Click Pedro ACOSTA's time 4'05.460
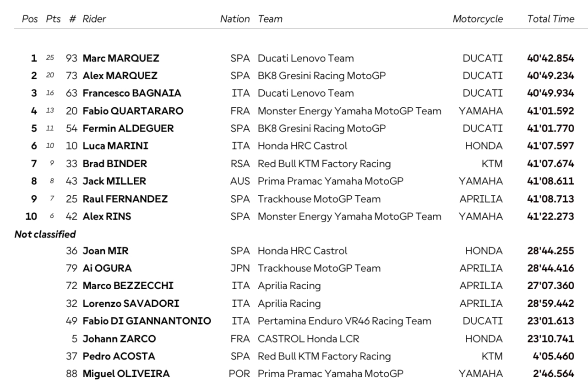 [553, 356]
